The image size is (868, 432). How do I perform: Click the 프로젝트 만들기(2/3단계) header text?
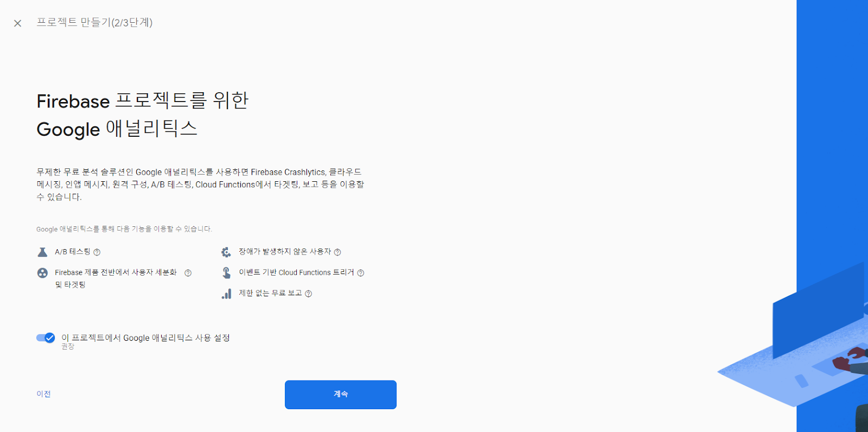point(94,22)
